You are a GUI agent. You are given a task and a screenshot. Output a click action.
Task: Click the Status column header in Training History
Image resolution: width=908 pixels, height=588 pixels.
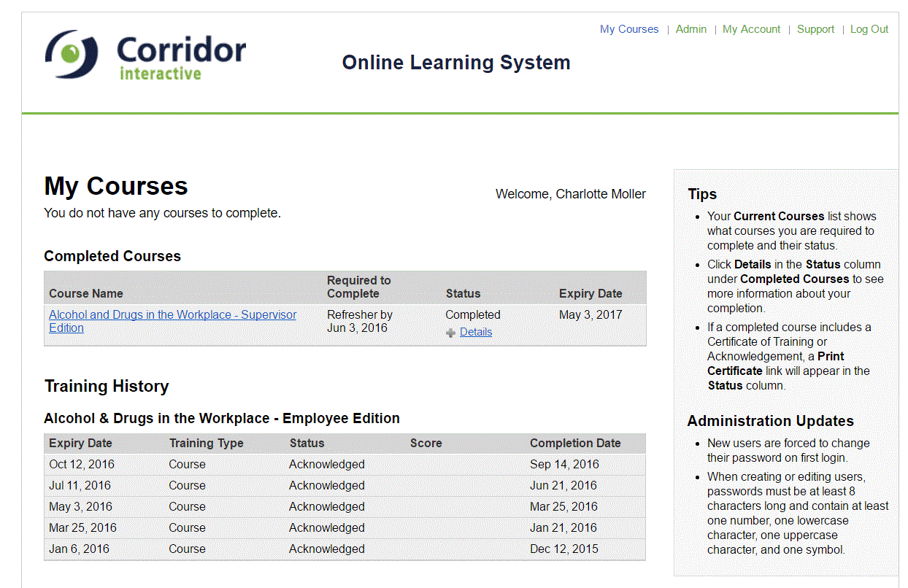coord(307,443)
